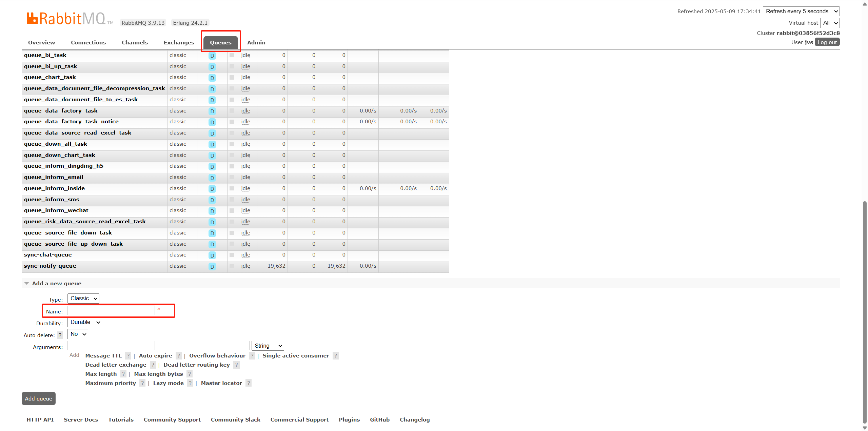Viewport: 868px width, 431px height.
Task: Click Dead letter exchange help icon
Action: pyautogui.click(x=153, y=365)
